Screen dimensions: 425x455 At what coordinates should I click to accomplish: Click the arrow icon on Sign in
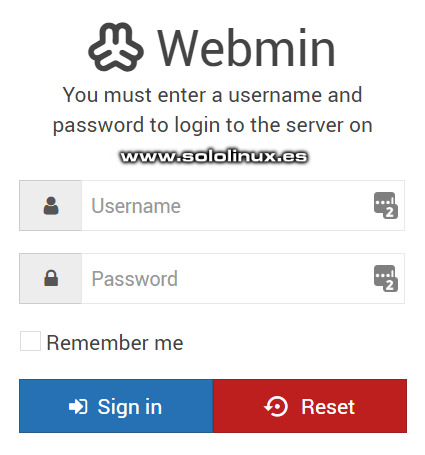tap(78, 407)
